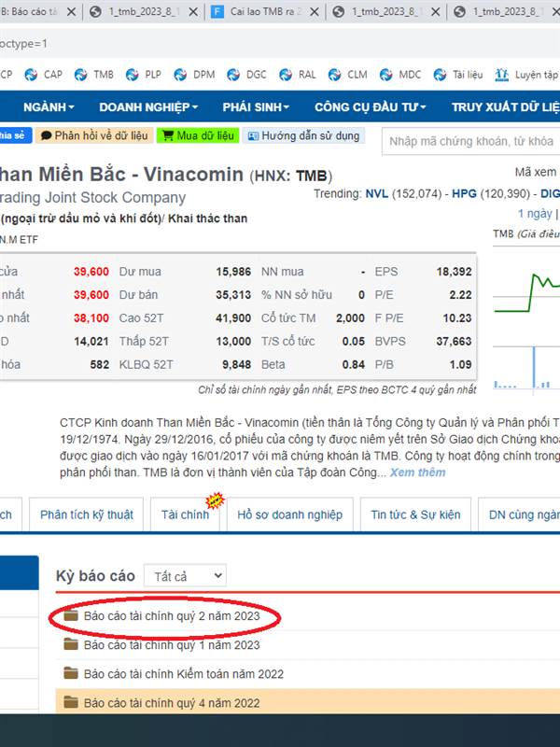Click Xem thêm to expand company description

click(417, 472)
